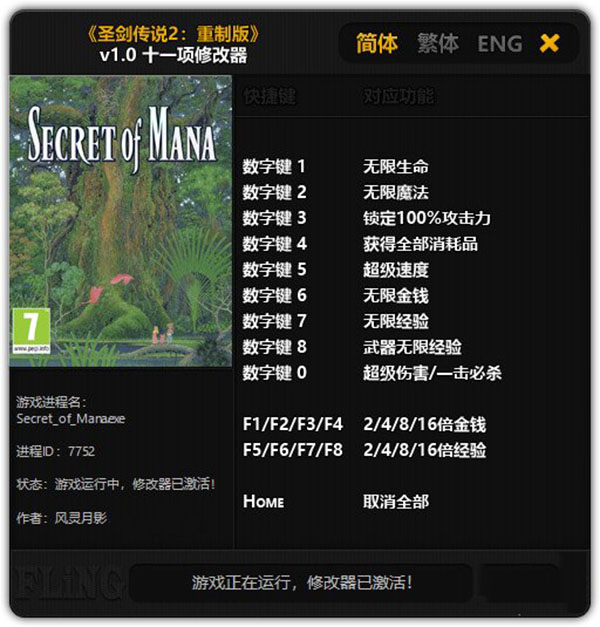
Task: Toggle 超级速度 option
Action: (x=396, y=270)
